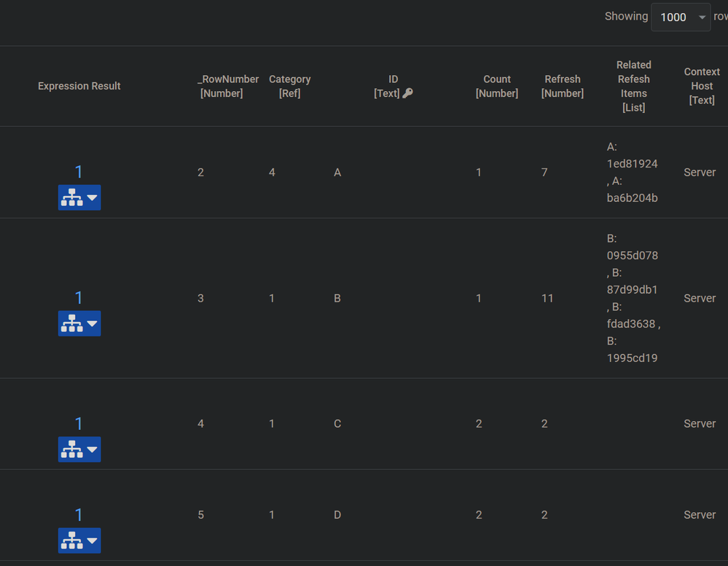The width and height of the screenshot is (728, 566).
Task: Click Refresh value 11 in row B
Action: tap(547, 299)
